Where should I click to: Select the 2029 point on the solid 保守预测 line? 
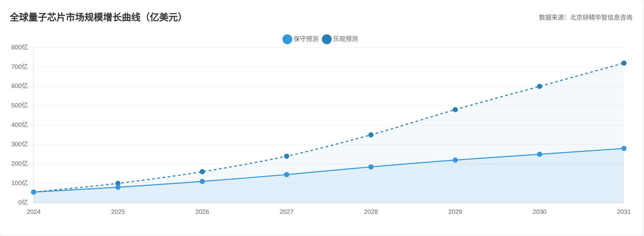click(x=455, y=160)
